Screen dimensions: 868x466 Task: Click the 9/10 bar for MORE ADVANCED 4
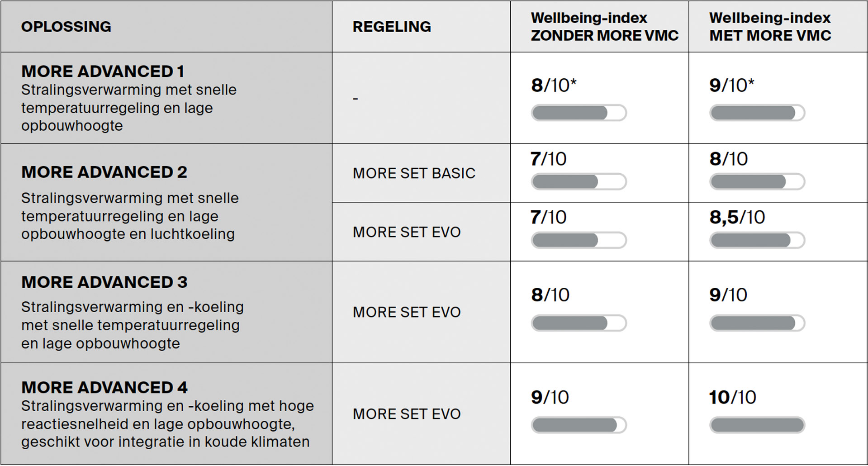point(579,425)
